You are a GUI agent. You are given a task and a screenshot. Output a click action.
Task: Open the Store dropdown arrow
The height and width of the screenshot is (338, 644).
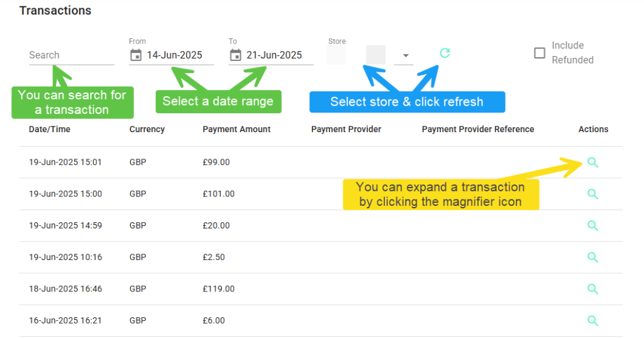[406, 55]
